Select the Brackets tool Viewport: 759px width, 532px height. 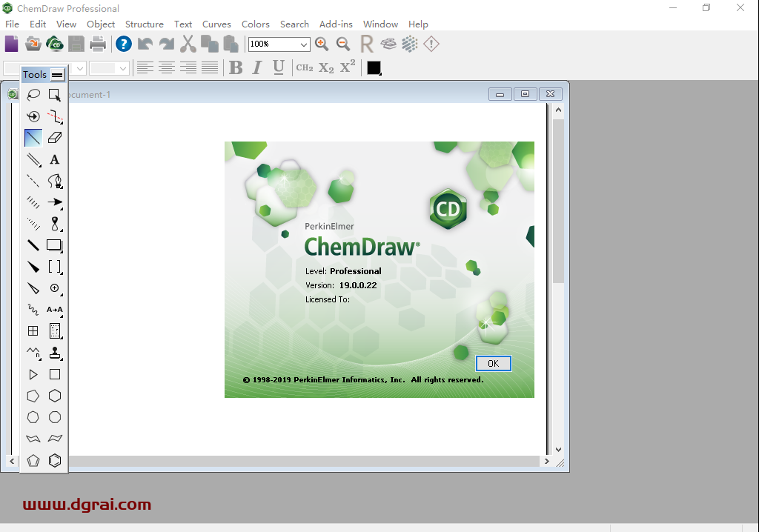55,267
